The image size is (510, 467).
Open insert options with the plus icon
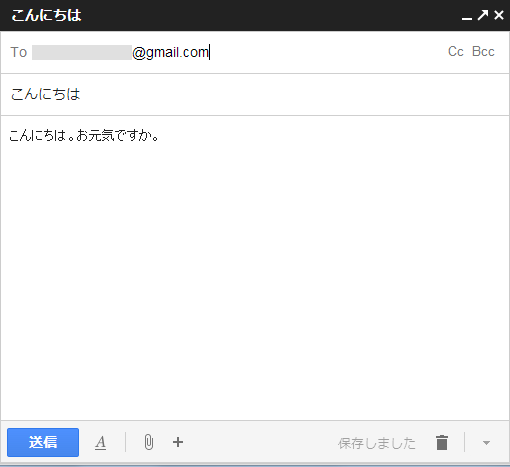[x=178, y=442]
